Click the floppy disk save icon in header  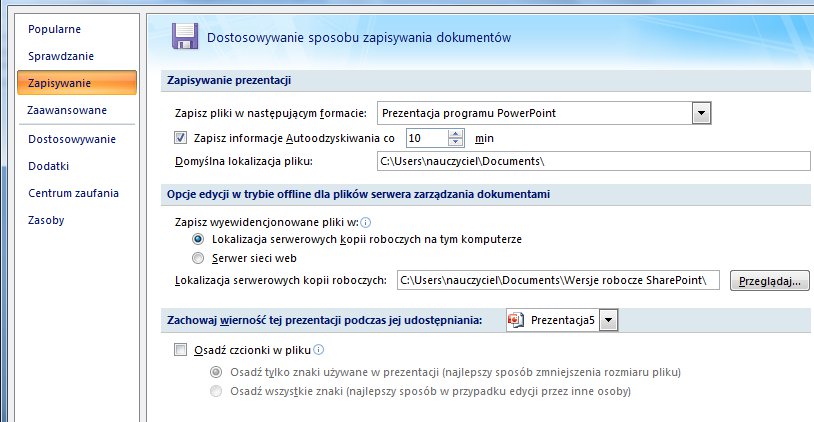tap(185, 36)
